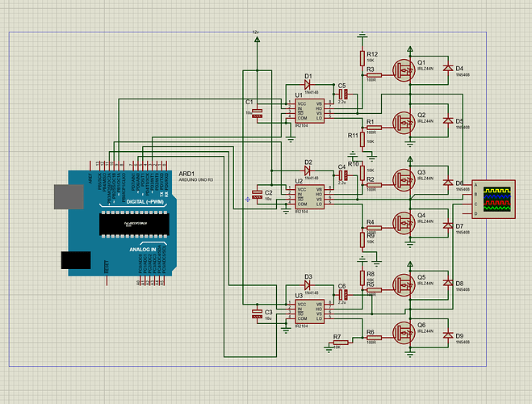Click the Arduino black power jack
The width and height of the screenshot is (532, 404).
[x=76, y=260]
